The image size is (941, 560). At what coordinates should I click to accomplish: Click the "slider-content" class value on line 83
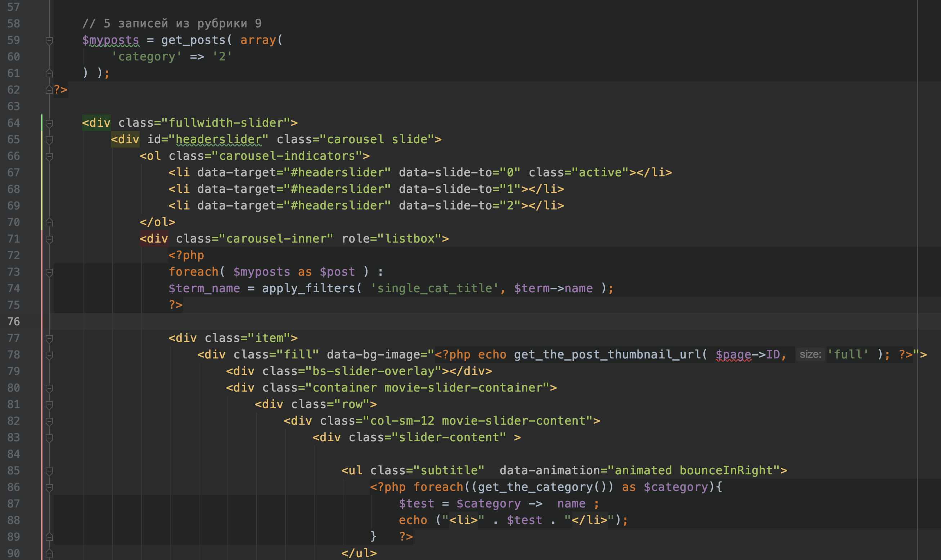[x=449, y=437]
